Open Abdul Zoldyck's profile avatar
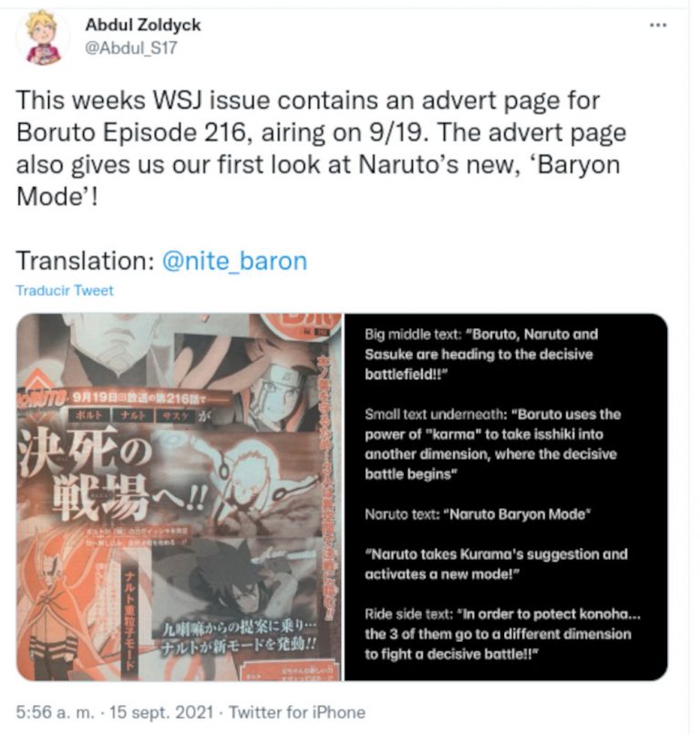 click(x=42, y=37)
